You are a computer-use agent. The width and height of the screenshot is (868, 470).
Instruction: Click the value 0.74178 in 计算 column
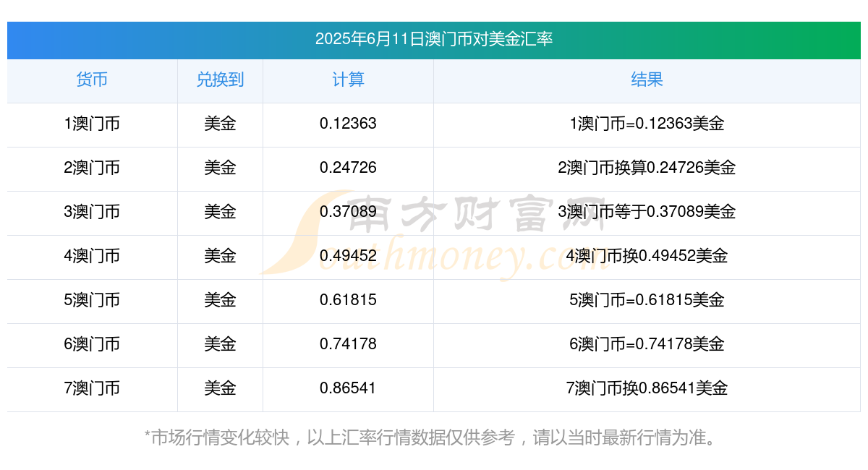pos(348,344)
